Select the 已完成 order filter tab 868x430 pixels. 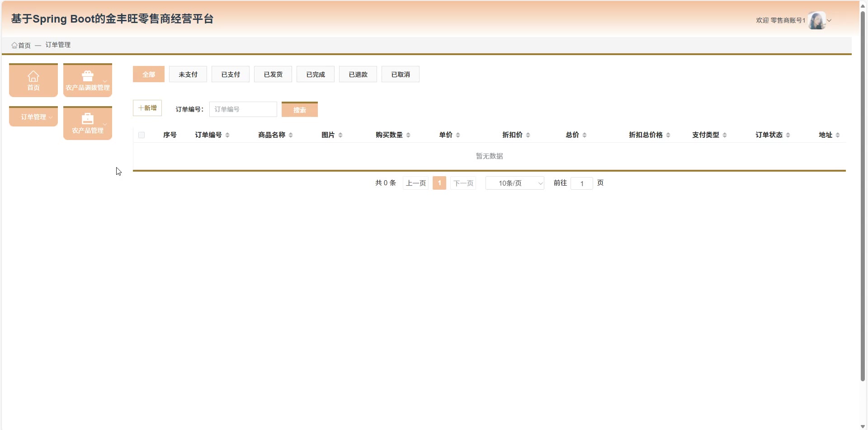pos(316,74)
